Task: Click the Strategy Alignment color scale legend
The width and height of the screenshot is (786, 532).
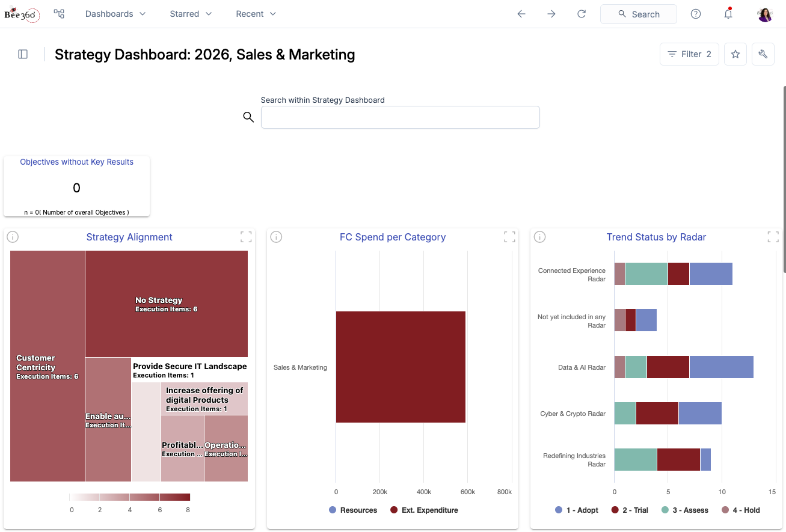Action: click(x=129, y=498)
